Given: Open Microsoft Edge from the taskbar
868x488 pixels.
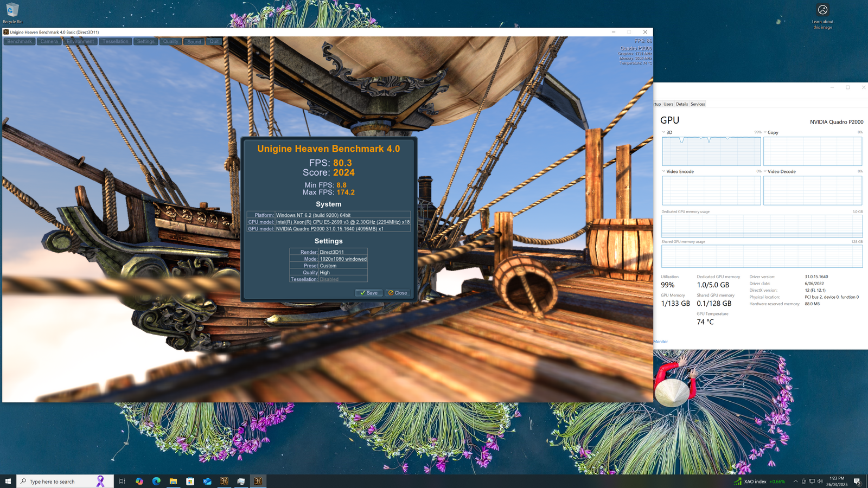Looking at the screenshot, I should (x=156, y=481).
